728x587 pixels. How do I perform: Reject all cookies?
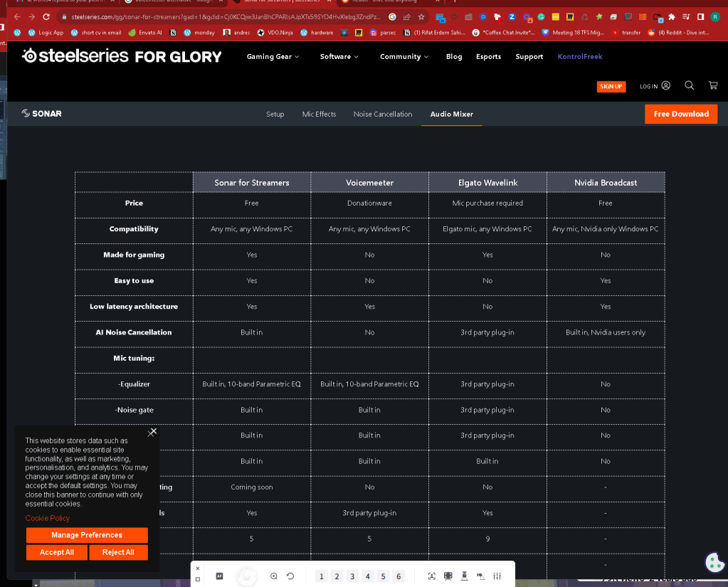point(118,552)
